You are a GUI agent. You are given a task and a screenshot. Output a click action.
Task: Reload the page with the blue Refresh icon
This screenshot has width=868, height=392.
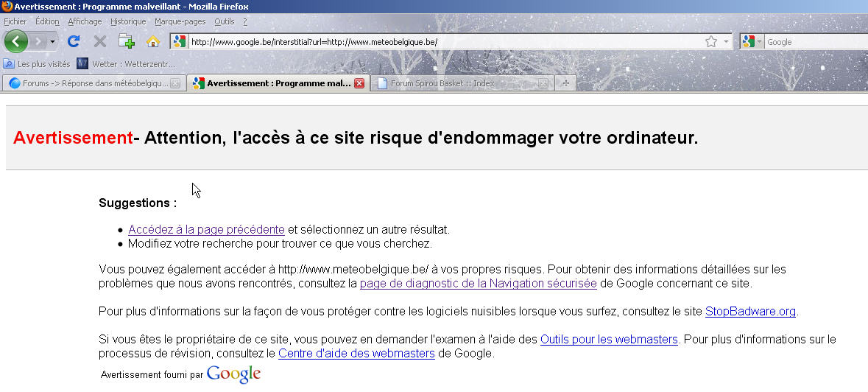74,41
